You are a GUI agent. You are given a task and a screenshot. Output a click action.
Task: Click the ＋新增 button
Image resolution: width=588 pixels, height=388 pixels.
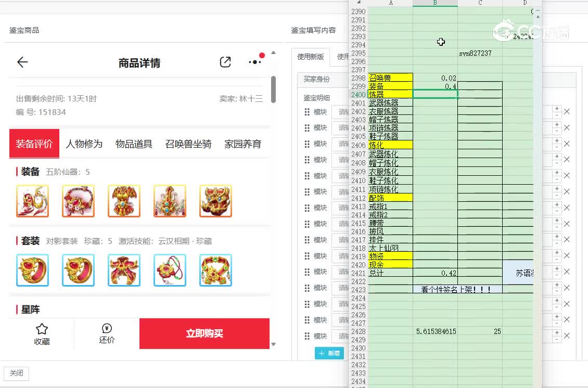[329, 353]
